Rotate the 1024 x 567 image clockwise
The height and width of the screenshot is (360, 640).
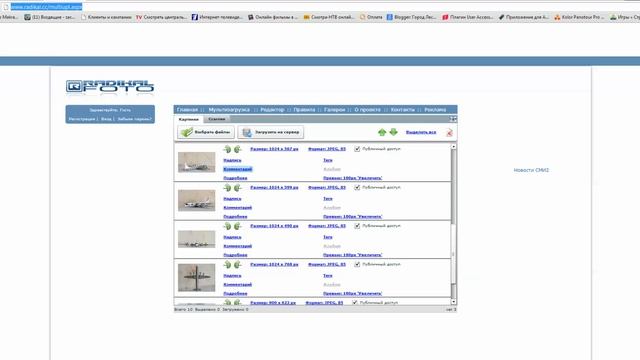238,149
